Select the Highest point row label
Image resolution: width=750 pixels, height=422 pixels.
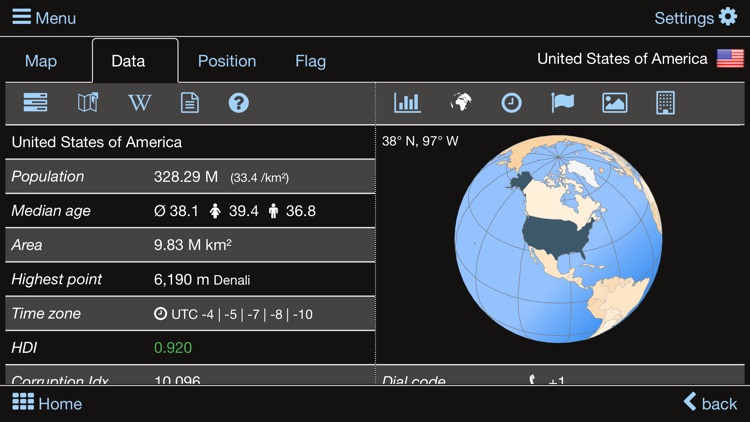click(x=56, y=279)
